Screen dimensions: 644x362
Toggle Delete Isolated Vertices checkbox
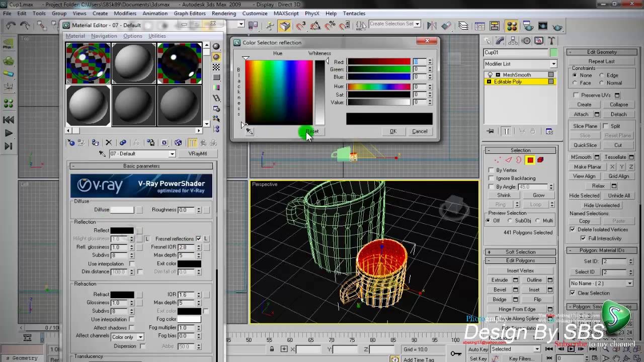(x=573, y=229)
